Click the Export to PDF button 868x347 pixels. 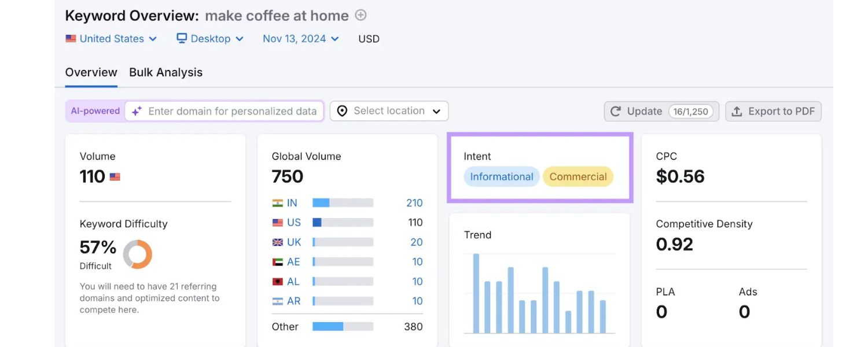click(x=773, y=111)
